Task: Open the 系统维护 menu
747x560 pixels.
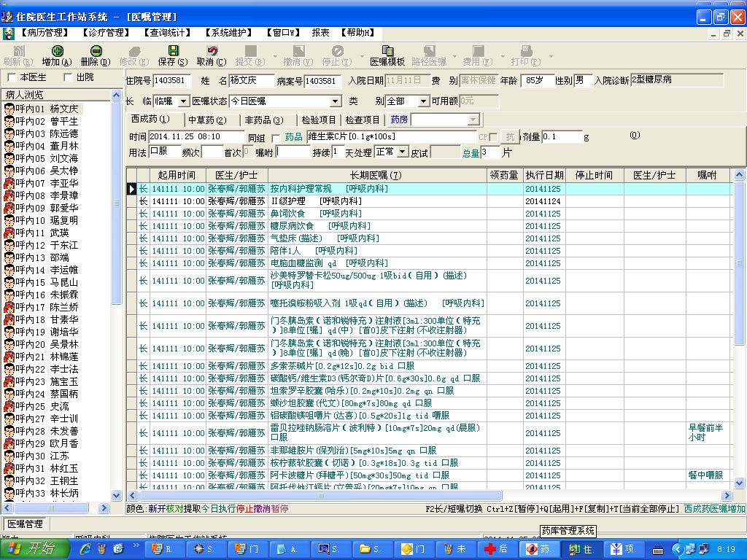Action: 228,33
